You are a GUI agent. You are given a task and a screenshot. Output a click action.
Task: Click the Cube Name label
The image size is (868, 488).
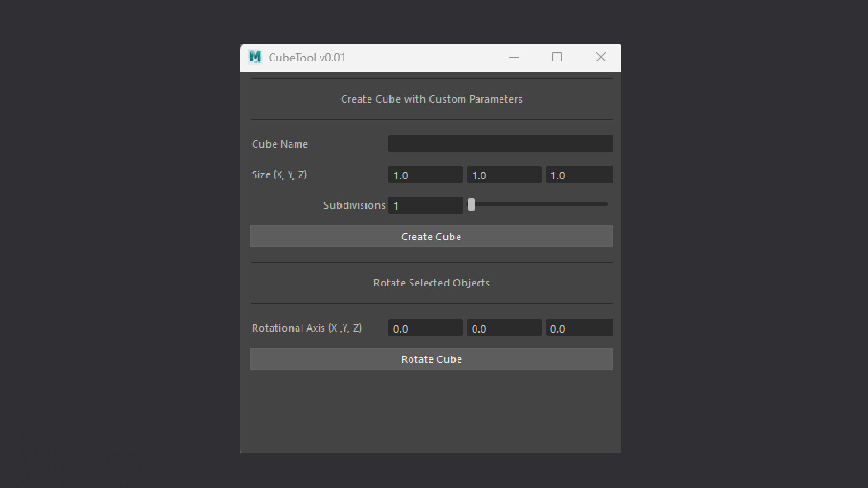click(x=279, y=144)
